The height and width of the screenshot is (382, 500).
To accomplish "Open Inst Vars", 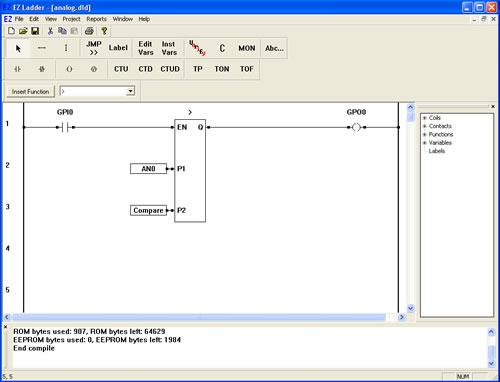I will tap(169, 48).
